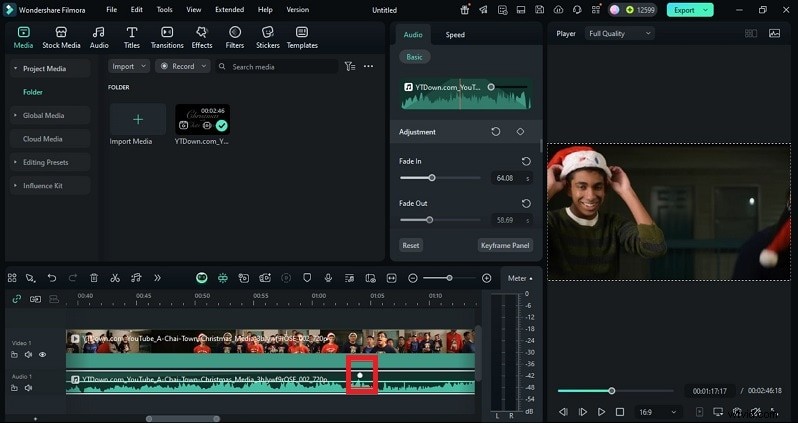Click the Keyframe Panel button

coord(505,245)
